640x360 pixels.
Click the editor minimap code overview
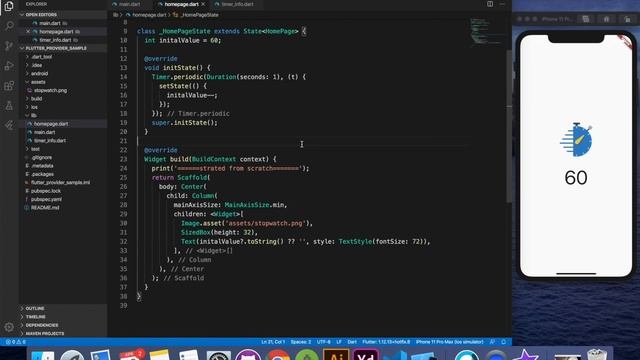486,31
